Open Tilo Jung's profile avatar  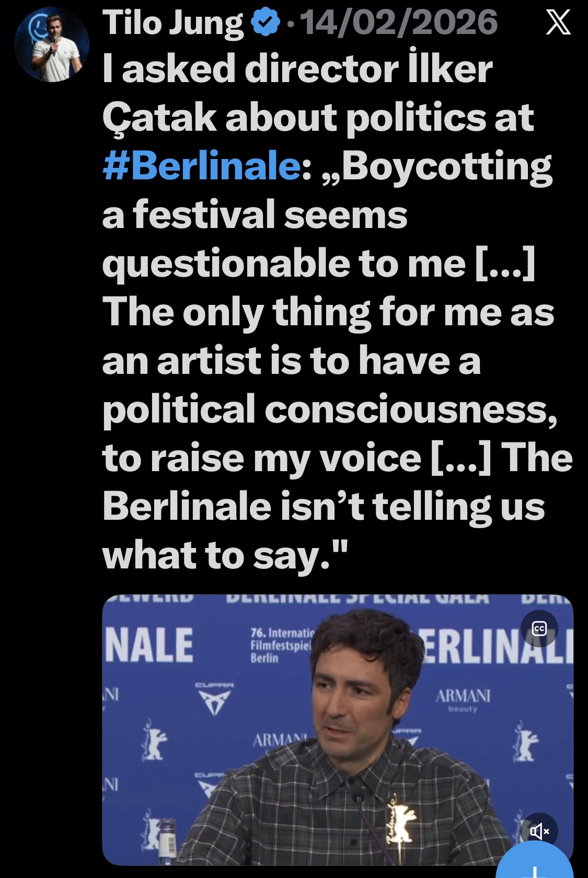(52, 44)
